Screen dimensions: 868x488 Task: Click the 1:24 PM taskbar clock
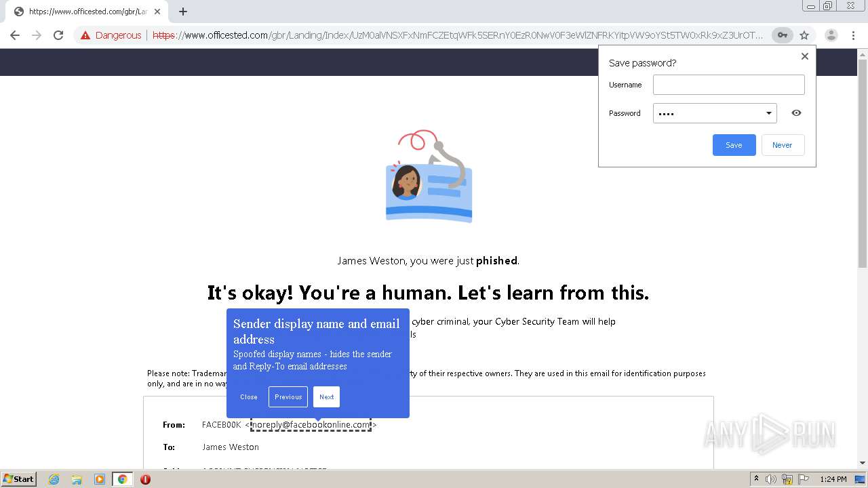833,479
